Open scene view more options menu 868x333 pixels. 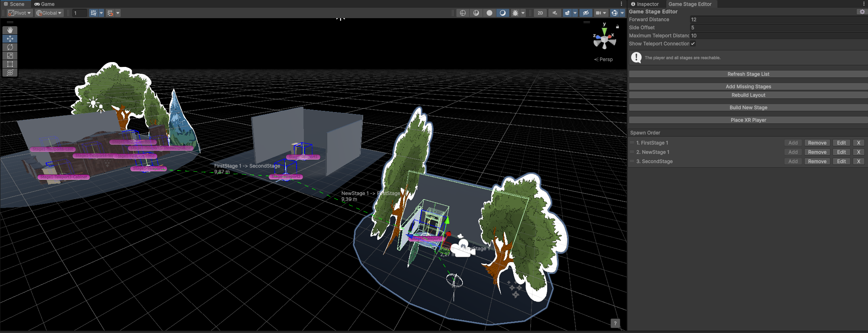click(x=621, y=4)
